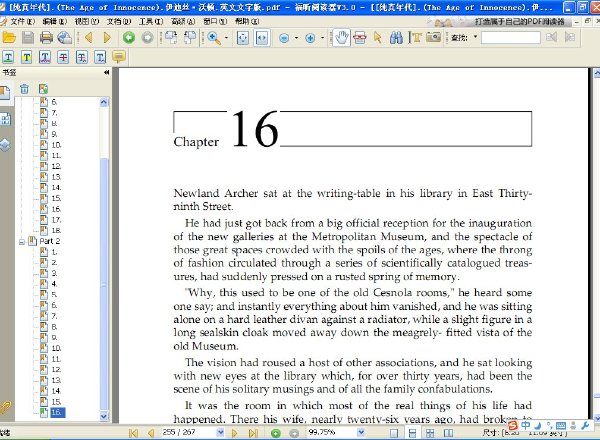Collapse the bookmarks panel double arrow
This screenshot has height=440, width=600.
pos(106,72)
